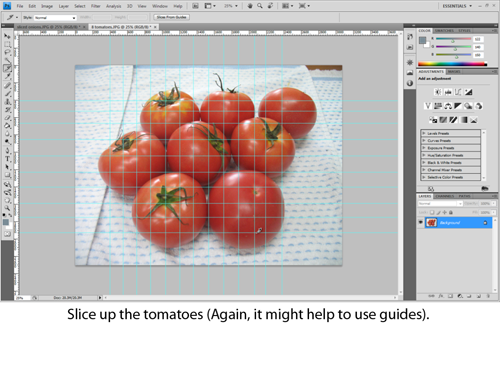This screenshot has height=375, width=500.
Task: Add a Vibrance adjustment
Action: click(428, 106)
